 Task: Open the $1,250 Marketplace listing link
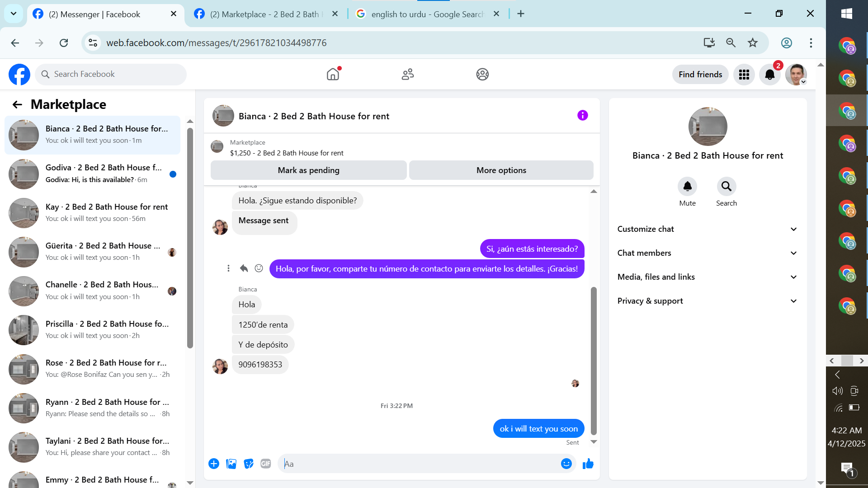coord(287,153)
